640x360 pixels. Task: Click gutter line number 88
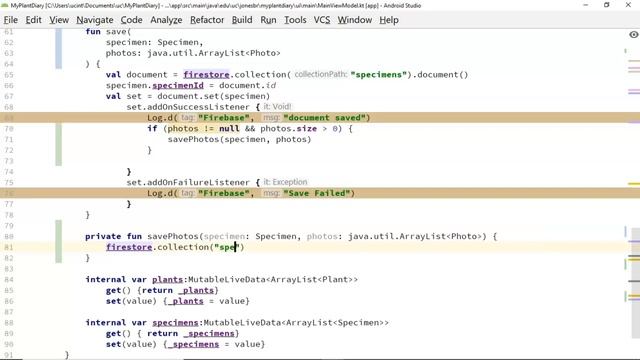9,323
